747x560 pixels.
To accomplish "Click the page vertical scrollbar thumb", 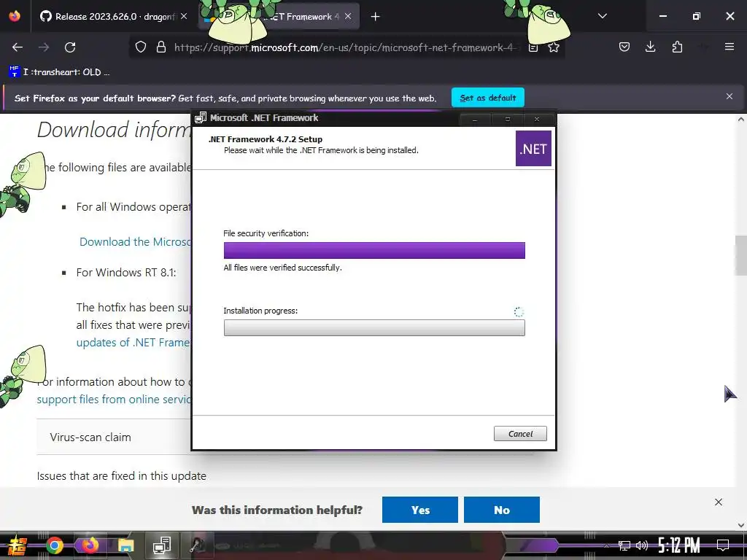I will (x=741, y=256).
